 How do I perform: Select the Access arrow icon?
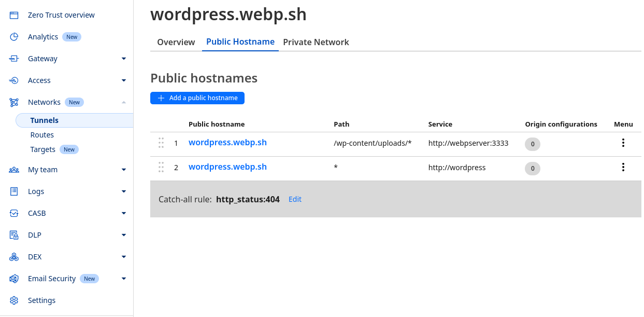click(124, 80)
